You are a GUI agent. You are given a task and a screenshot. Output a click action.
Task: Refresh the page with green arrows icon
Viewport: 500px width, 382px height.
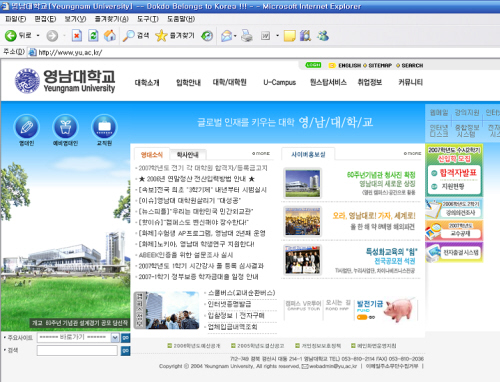click(93, 36)
